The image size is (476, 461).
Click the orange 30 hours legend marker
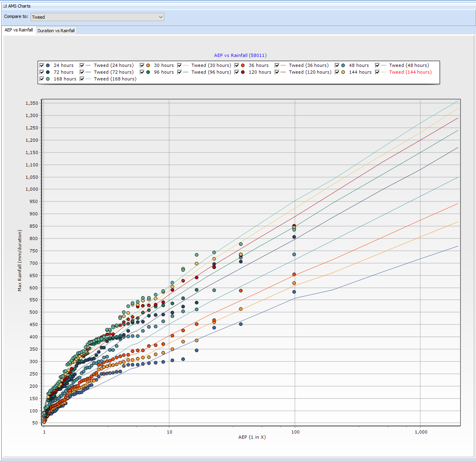click(x=148, y=65)
